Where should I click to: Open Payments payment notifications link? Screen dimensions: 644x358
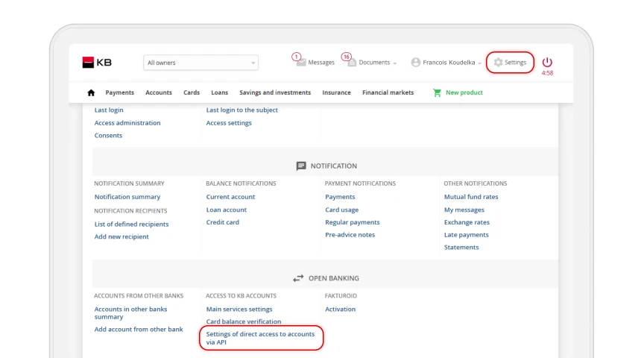click(x=340, y=196)
